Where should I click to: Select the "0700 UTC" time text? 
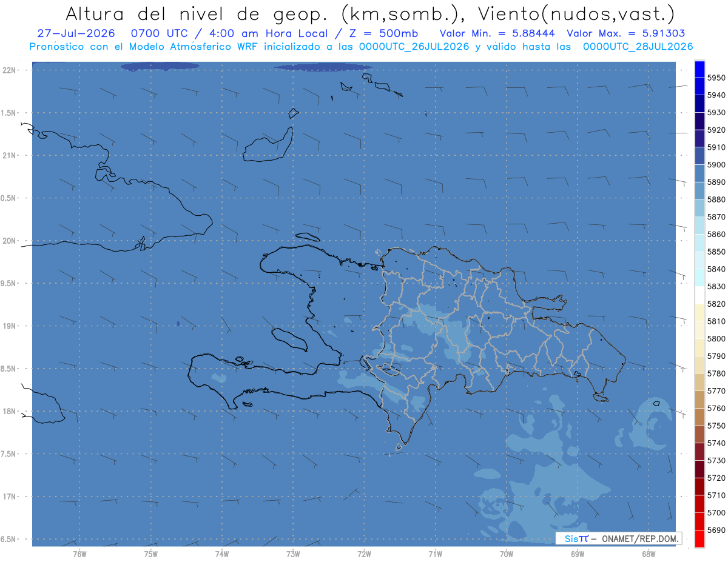tap(160, 33)
